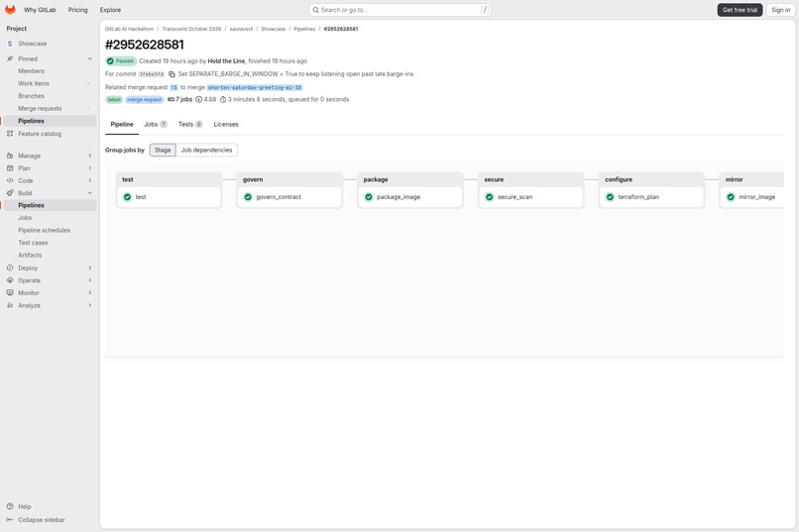Screen dimensions: 799x532
Task: Open Members in the sidebar
Action: pyautogui.click(x=50, y=71)
